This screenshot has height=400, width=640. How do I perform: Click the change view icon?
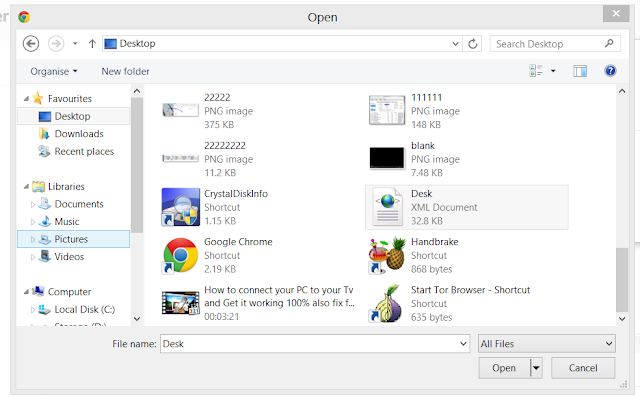(x=536, y=71)
